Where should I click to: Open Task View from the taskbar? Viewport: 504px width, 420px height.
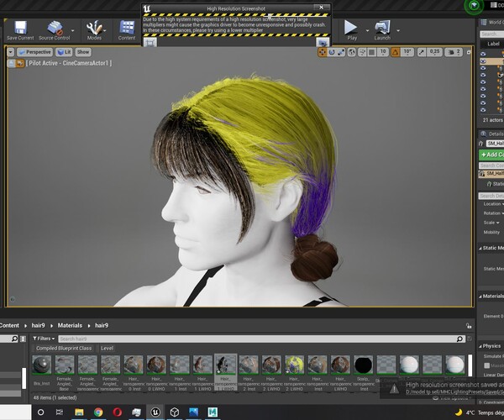pos(60,412)
